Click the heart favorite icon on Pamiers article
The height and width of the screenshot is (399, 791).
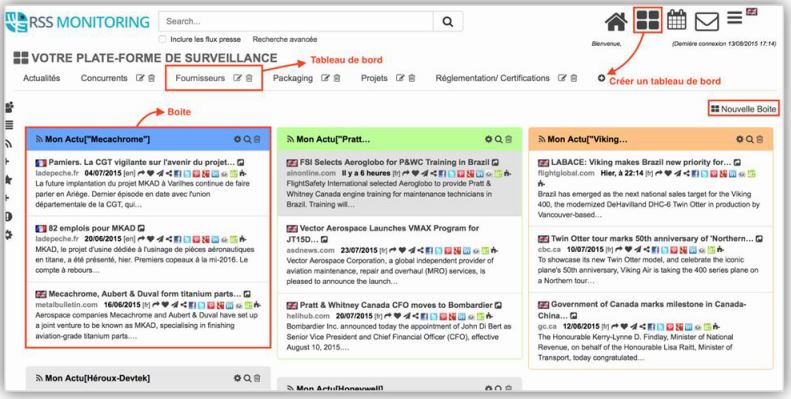pos(150,173)
